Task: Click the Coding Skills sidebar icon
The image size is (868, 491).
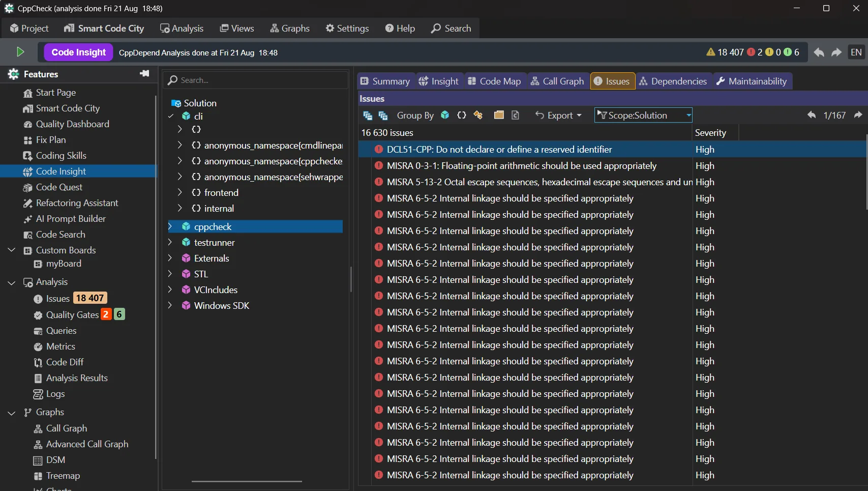Action: point(28,156)
